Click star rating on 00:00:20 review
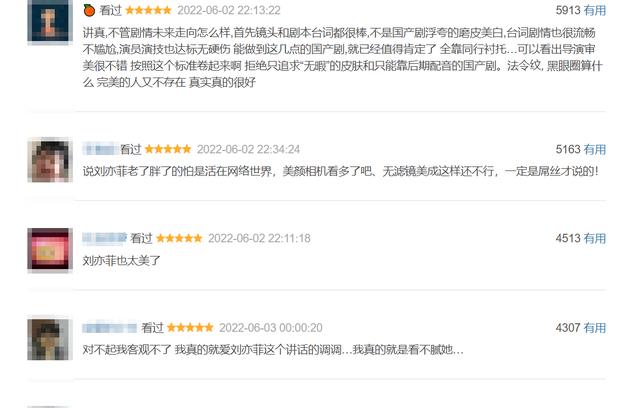This screenshot has width=640, height=408. tap(190, 328)
